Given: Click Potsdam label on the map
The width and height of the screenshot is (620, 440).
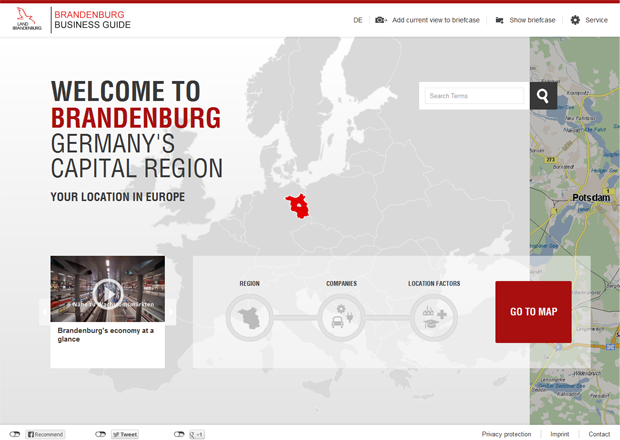Looking at the screenshot, I should (x=591, y=197).
